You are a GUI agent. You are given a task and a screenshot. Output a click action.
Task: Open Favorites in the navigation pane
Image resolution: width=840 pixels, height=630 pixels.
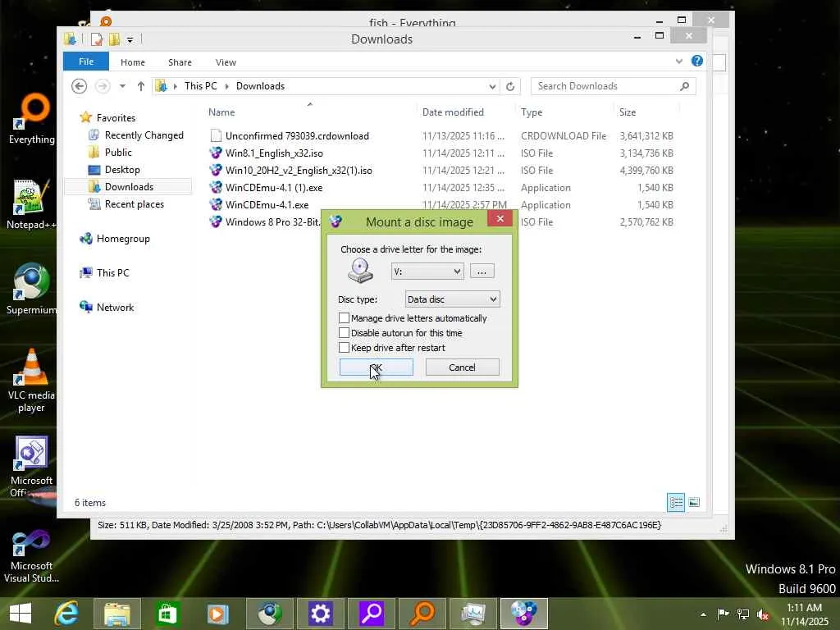point(116,118)
